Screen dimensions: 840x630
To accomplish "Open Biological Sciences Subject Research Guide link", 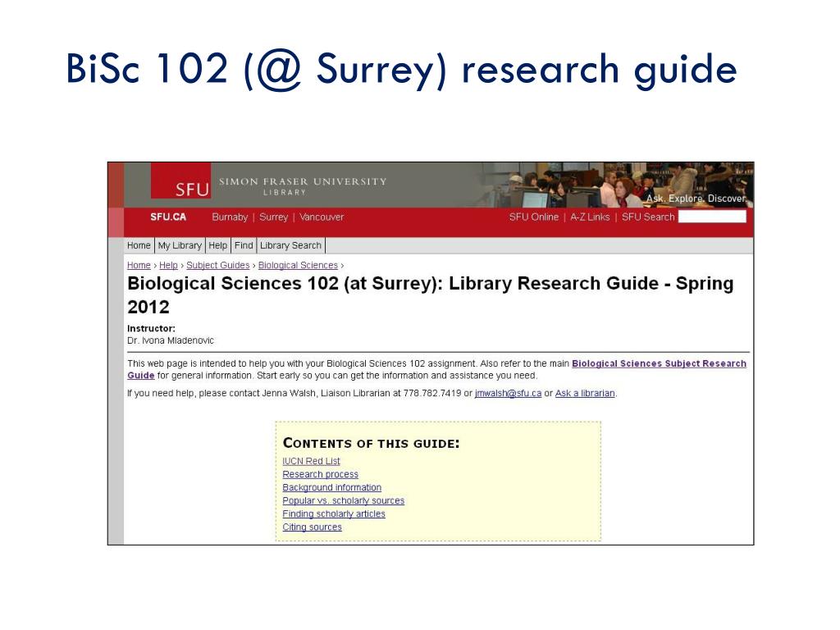I will (659, 363).
